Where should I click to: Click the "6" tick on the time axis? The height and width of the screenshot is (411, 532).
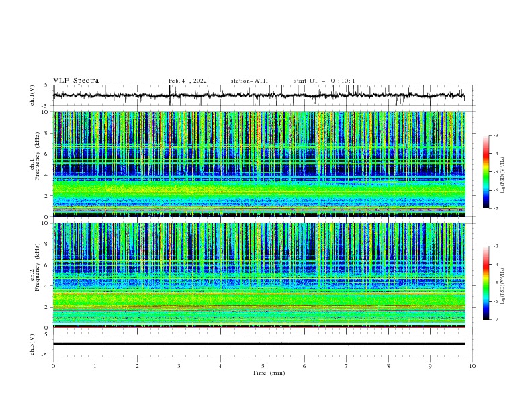point(304,366)
